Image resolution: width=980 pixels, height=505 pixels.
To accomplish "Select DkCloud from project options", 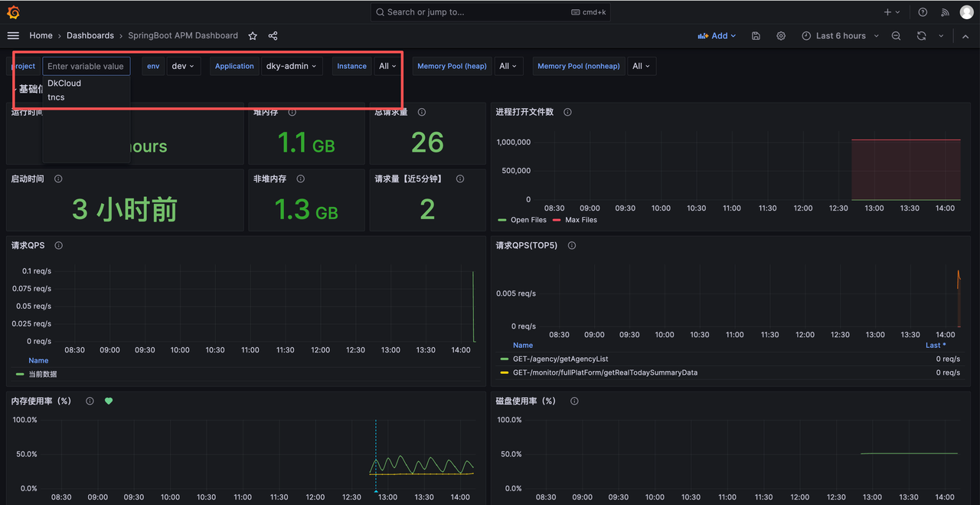I will pos(64,84).
